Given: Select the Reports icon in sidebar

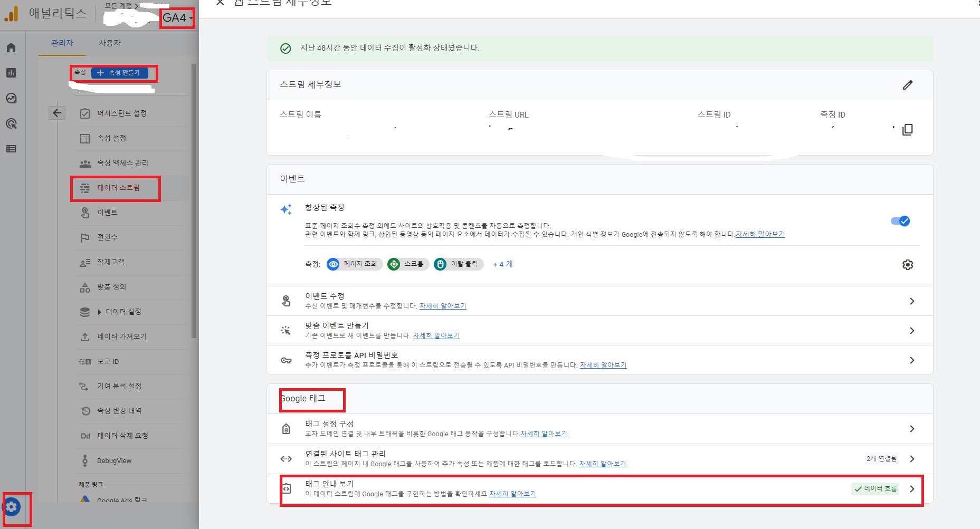Looking at the screenshot, I should pyautogui.click(x=11, y=73).
